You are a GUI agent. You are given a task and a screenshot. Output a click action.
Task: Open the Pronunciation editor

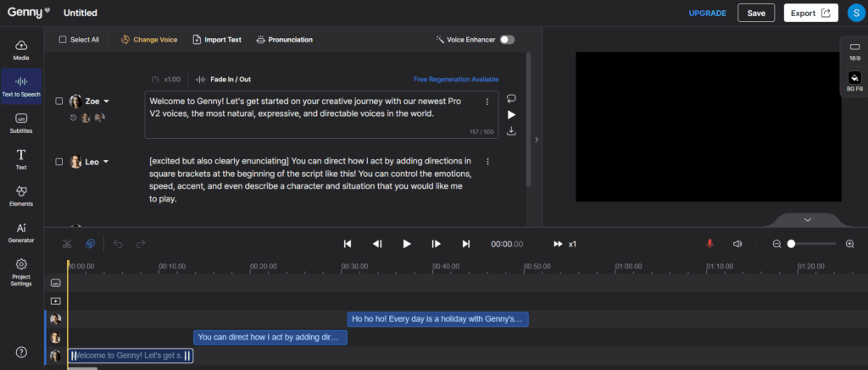click(x=285, y=40)
